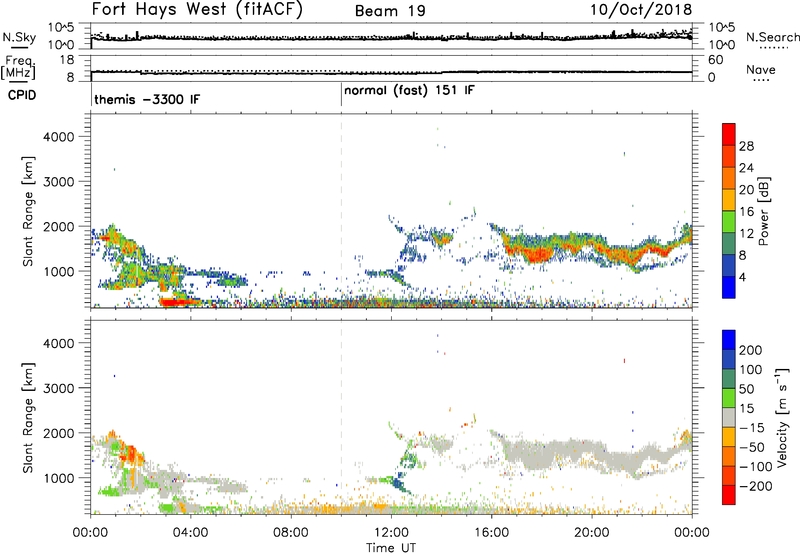Click the '12:00' time axis label
The height and width of the screenshot is (554, 800).
pyautogui.click(x=391, y=533)
